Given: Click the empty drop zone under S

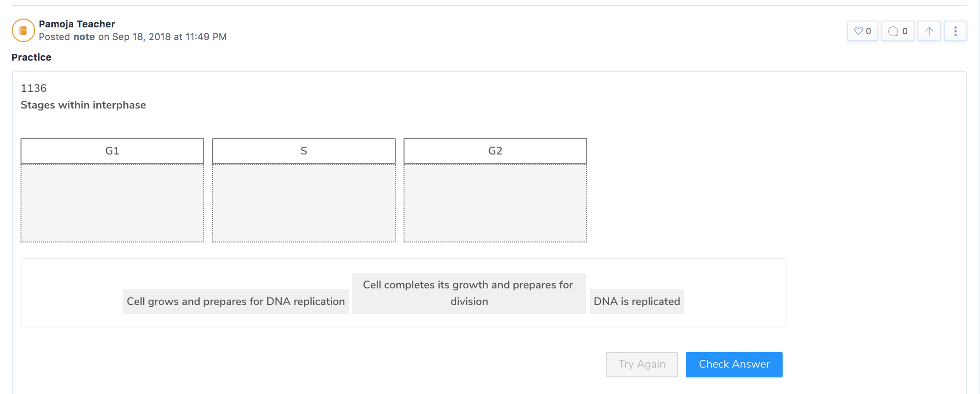Looking at the screenshot, I should tap(304, 203).
